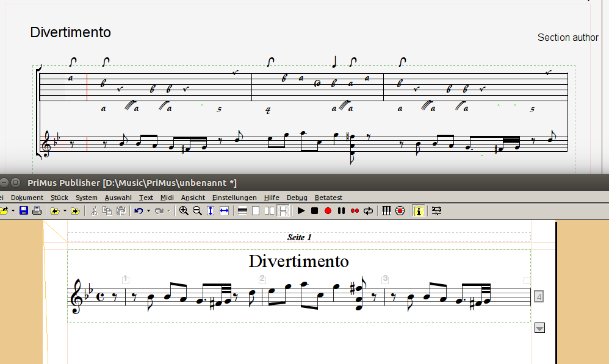The width and height of the screenshot is (609, 364).
Task: Zoom in with the magnifier plus icon
Action: [184, 211]
